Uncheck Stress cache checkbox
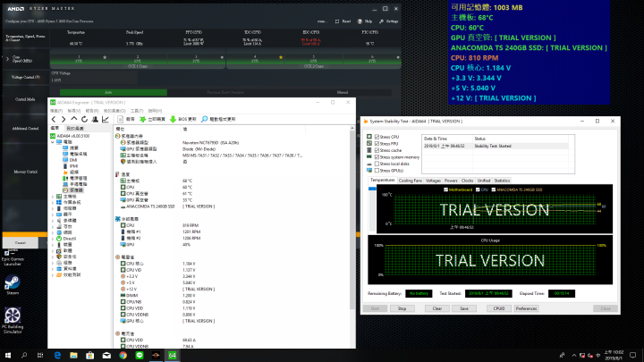The height and width of the screenshot is (362, 644). [377, 150]
